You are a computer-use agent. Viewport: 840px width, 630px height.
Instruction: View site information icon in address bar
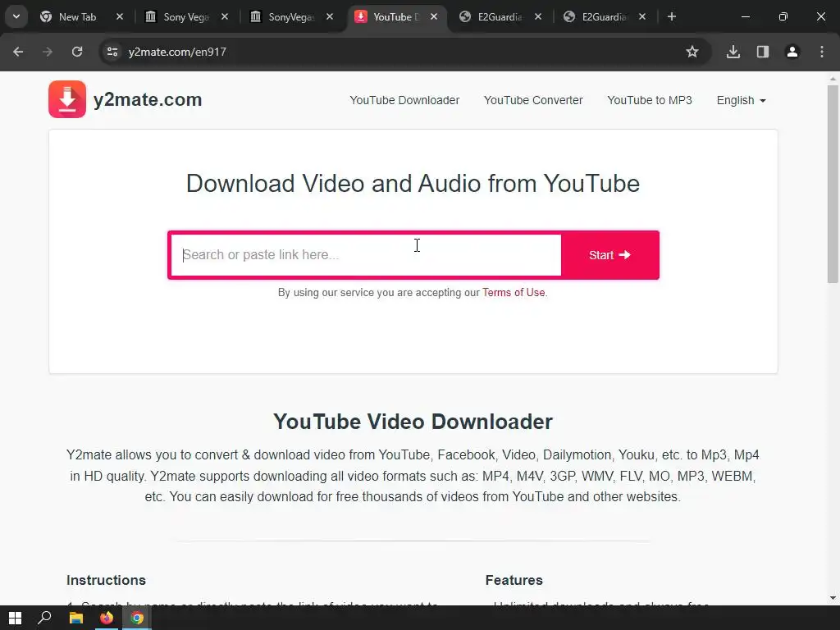tap(112, 52)
